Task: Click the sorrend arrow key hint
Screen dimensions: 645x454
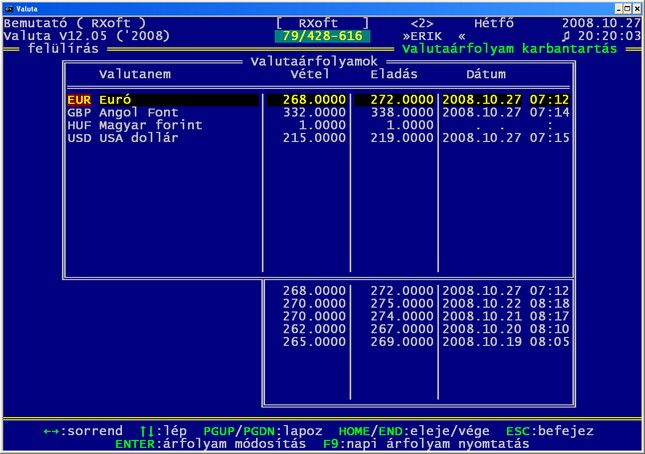Action: (x=83, y=431)
